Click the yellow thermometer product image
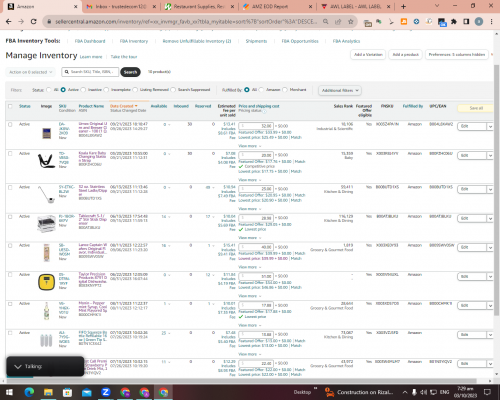This screenshot has width=500, height=400. coord(46,282)
